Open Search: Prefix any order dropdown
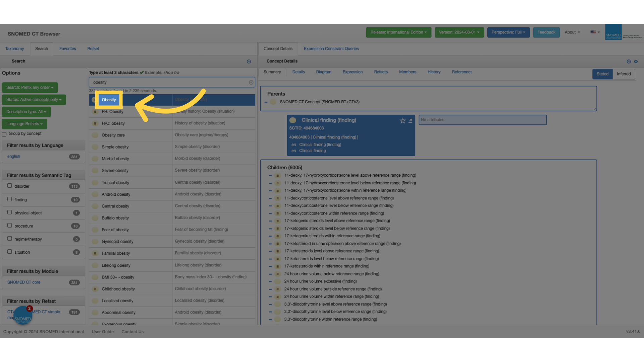644x362 pixels. (x=30, y=87)
